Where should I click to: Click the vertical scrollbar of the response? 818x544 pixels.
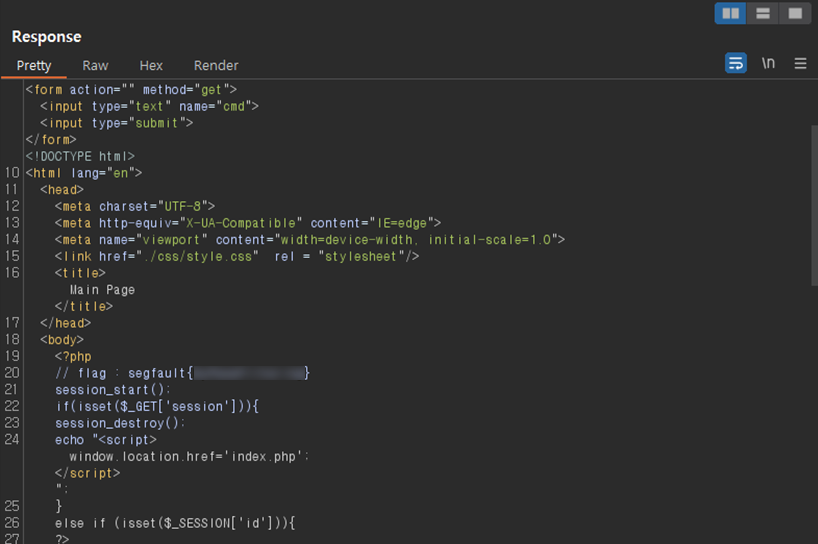click(x=814, y=205)
